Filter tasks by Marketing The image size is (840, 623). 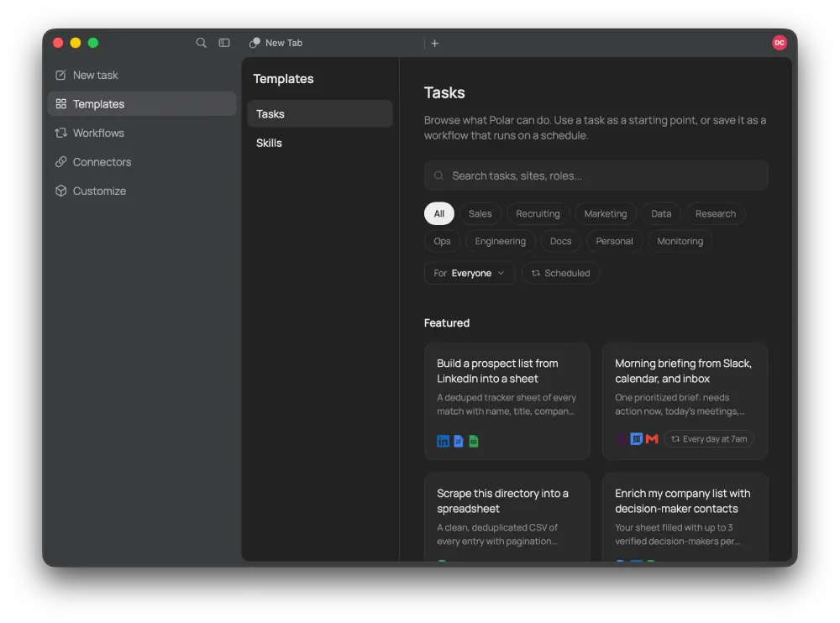606,214
